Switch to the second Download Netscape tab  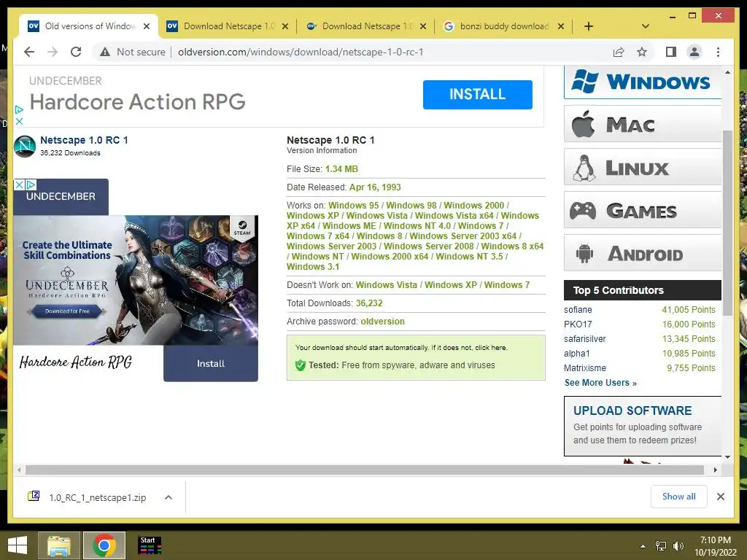coord(228,26)
